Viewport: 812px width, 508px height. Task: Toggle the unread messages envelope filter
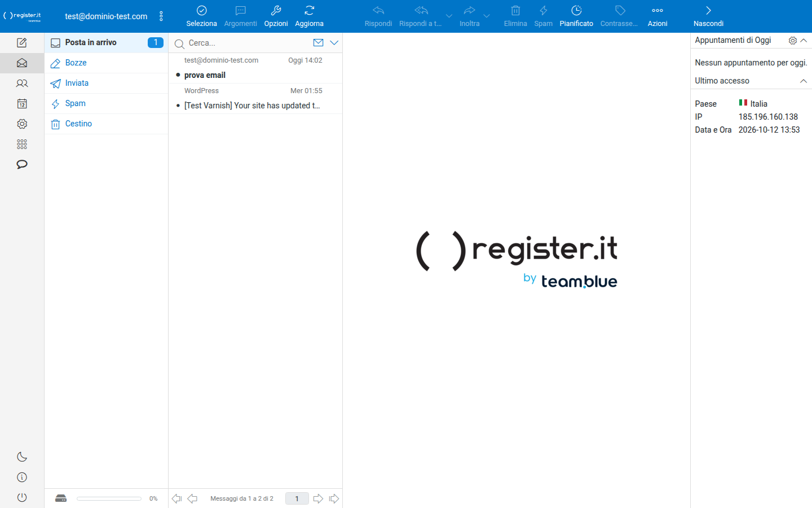click(318, 43)
